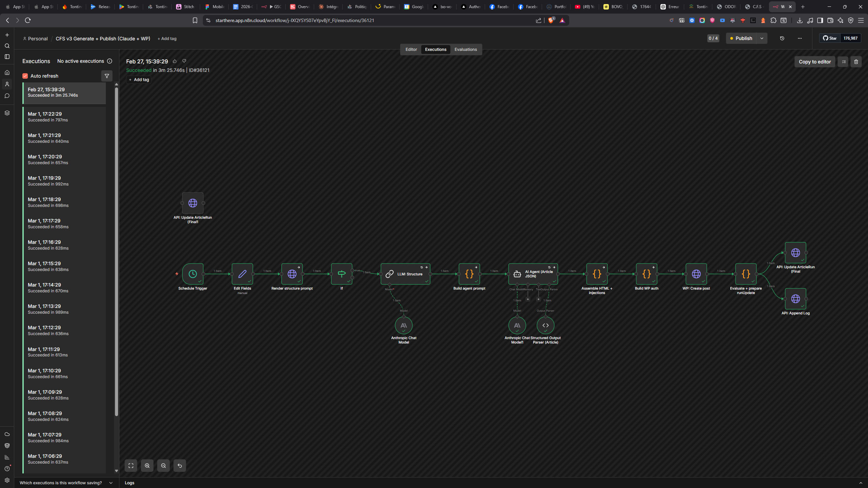Uncheck the Auto refresh checkbox
The width and height of the screenshot is (868, 488).
click(x=25, y=76)
